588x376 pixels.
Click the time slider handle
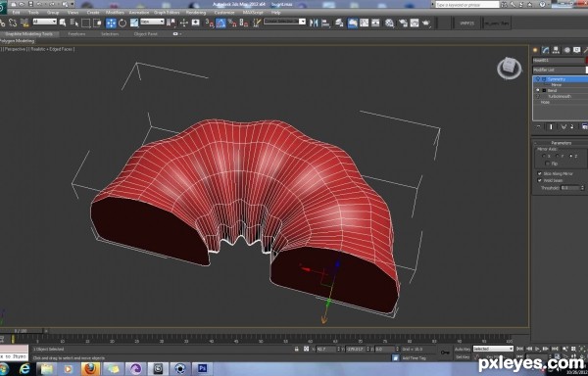coord(21,331)
